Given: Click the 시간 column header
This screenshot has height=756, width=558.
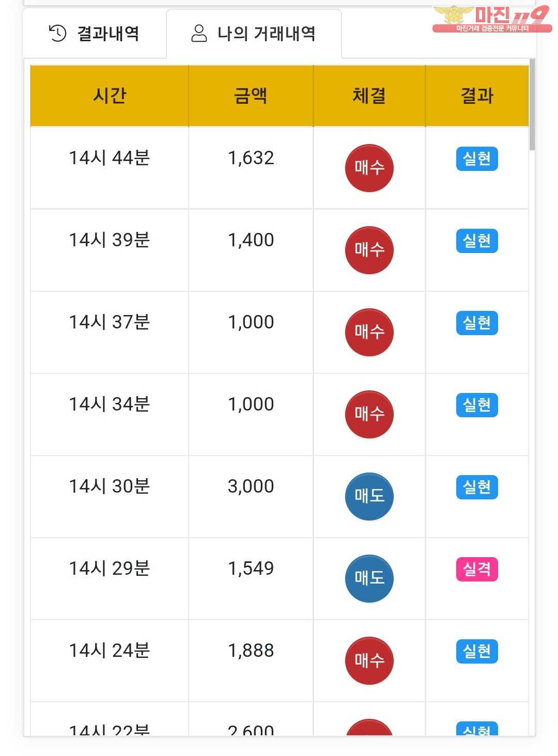Looking at the screenshot, I should tap(110, 96).
